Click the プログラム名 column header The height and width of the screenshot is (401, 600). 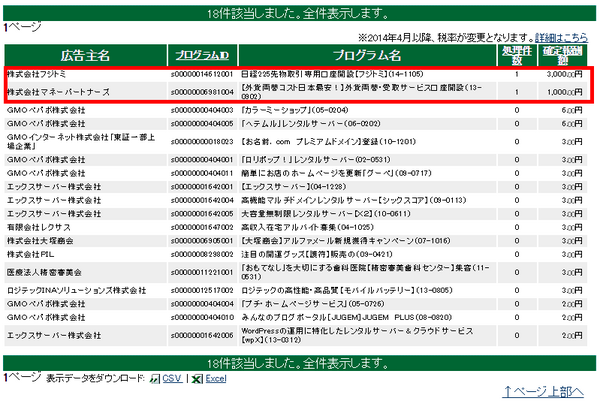367,55
